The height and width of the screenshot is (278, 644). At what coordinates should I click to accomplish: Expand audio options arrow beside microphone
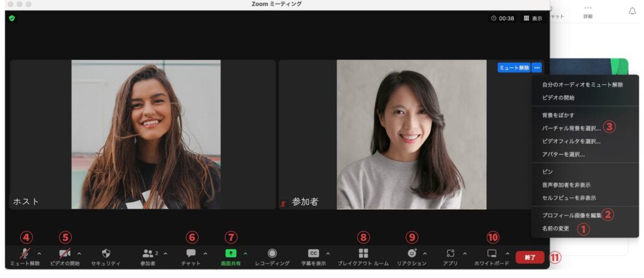click(x=40, y=253)
